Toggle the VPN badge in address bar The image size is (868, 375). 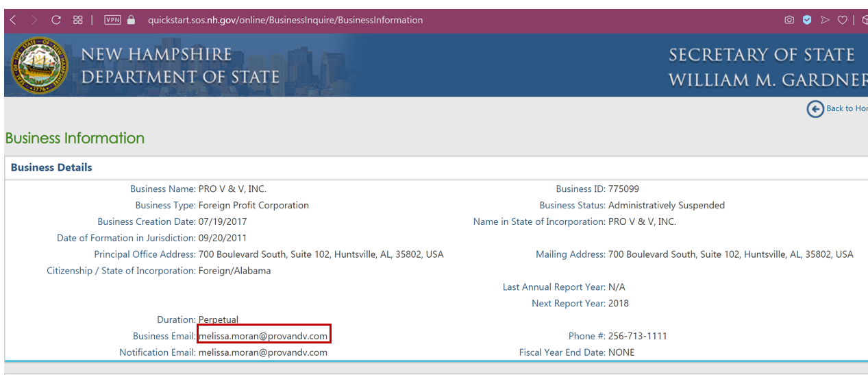point(112,20)
